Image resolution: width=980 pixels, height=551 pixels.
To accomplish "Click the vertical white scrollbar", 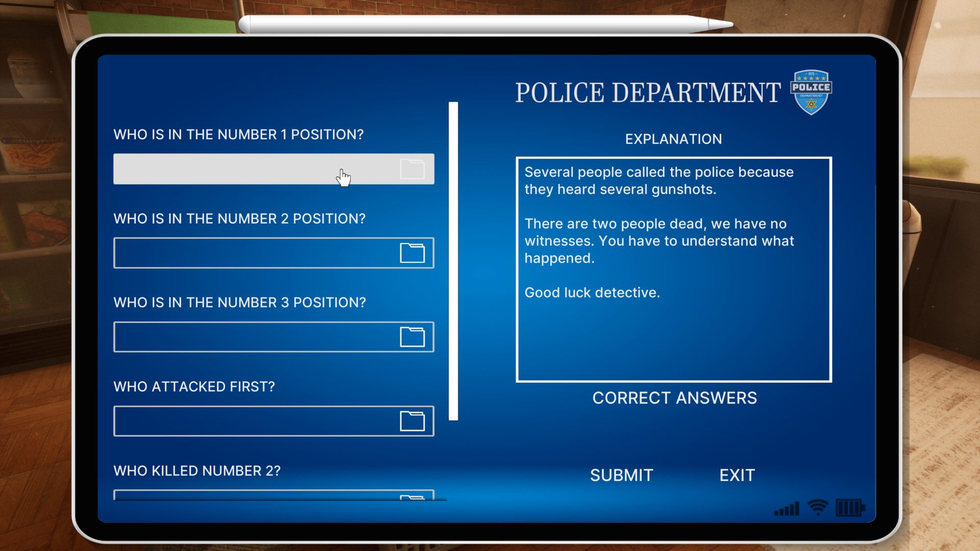I will pyautogui.click(x=453, y=260).
